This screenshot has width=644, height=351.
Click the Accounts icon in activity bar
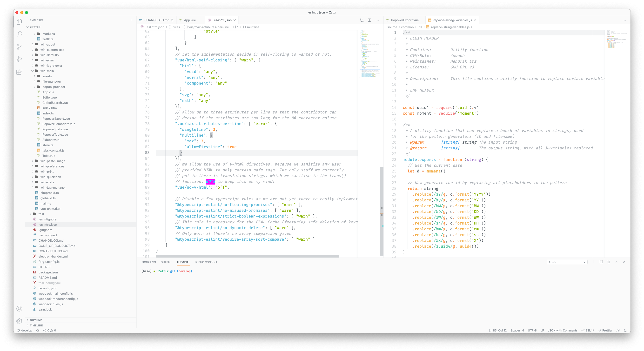point(19,309)
